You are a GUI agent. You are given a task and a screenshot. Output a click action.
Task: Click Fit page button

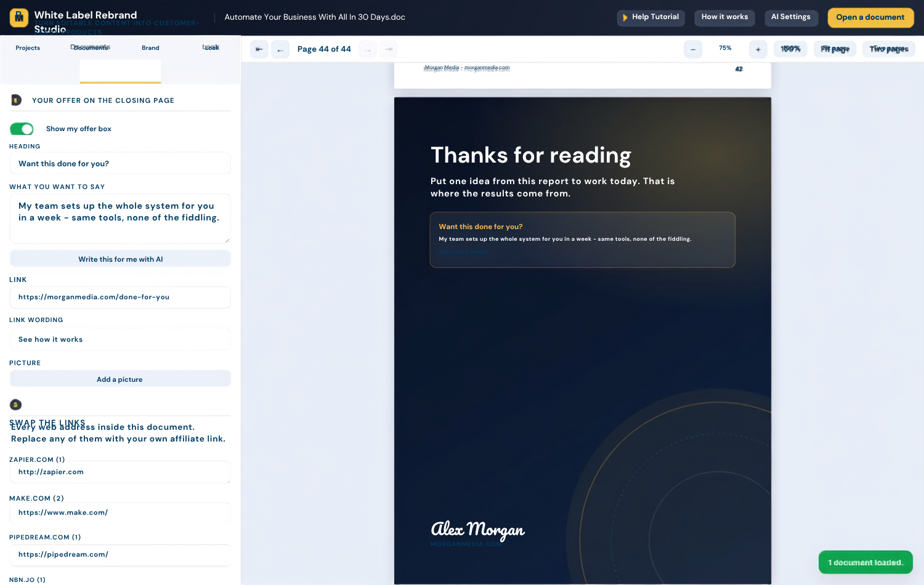click(x=835, y=49)
